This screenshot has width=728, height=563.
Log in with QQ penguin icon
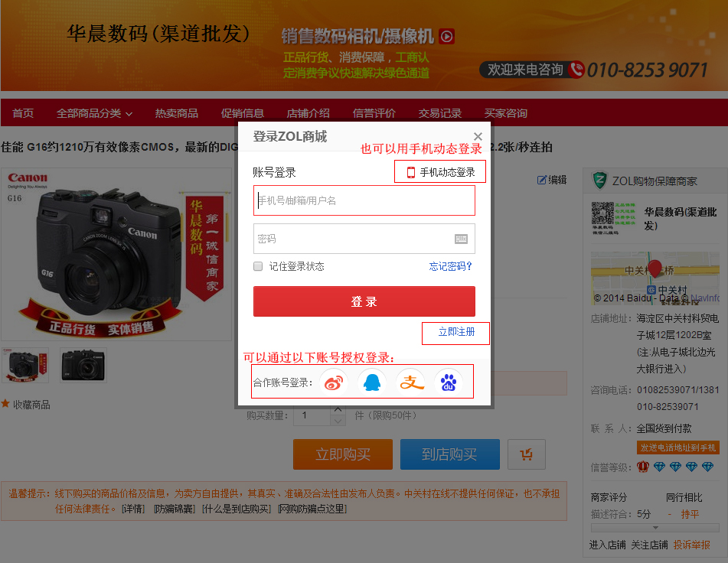point(372,382)
